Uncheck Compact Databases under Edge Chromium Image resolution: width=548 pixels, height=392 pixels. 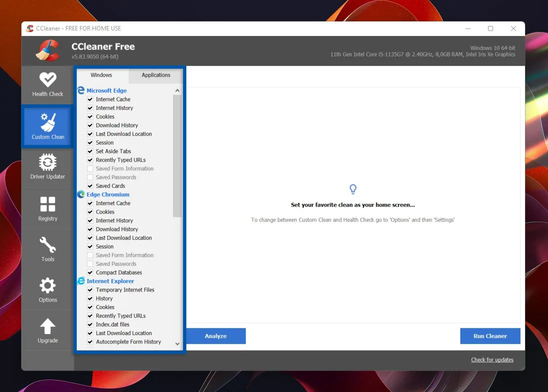(90, 273)
